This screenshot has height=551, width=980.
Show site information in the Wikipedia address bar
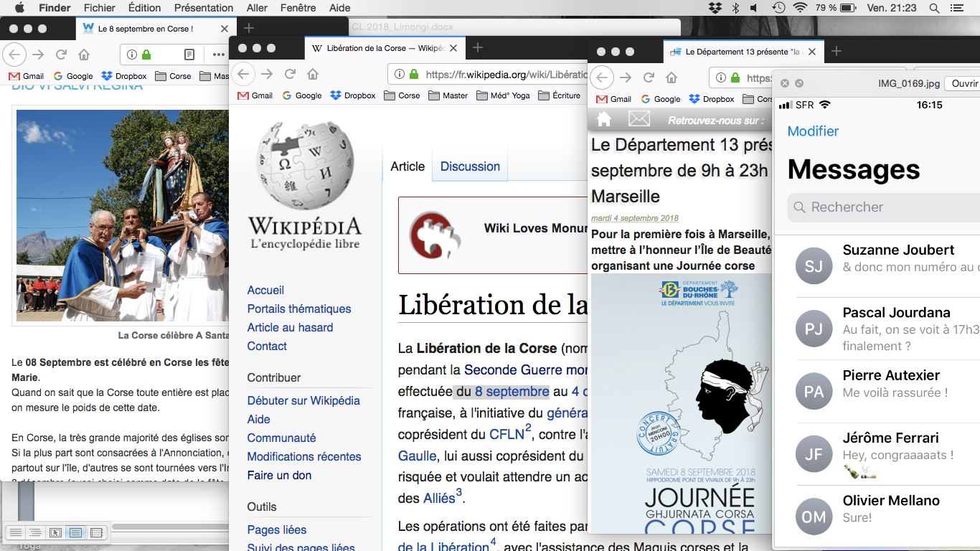pyautogui.click(x=399, y=74)
